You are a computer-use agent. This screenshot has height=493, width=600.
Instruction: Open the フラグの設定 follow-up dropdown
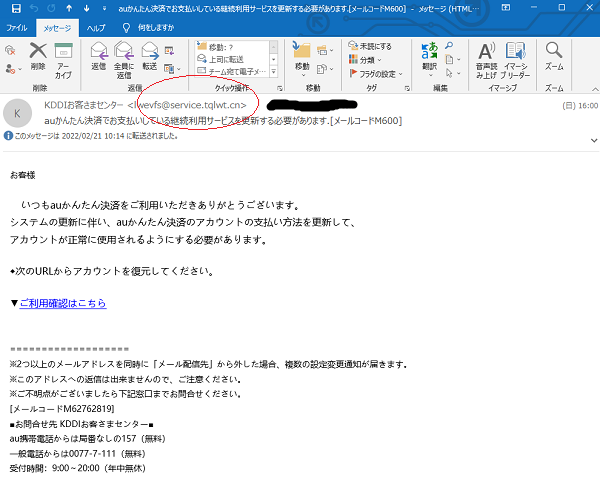click(x=376, y=73)
